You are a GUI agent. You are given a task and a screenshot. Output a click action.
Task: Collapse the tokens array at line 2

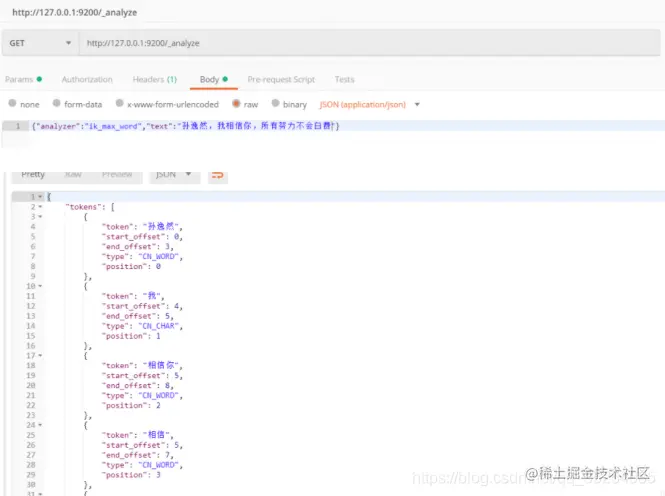40,207
